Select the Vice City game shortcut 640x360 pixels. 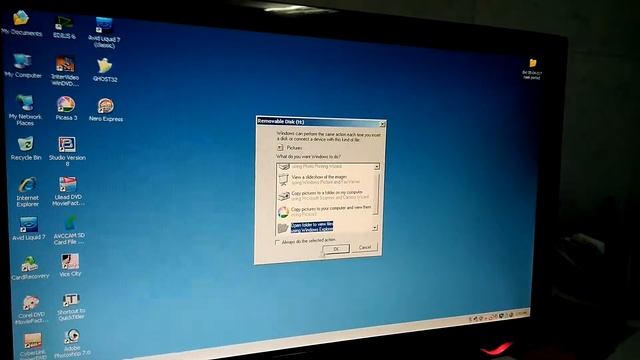tap(70, 265)
